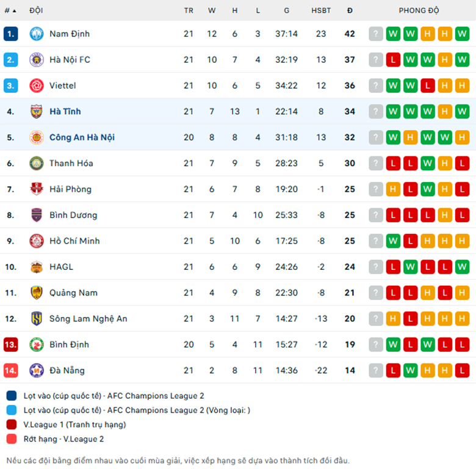
Task: Click the Viettel team badge
Action: (x=37, y=85)
